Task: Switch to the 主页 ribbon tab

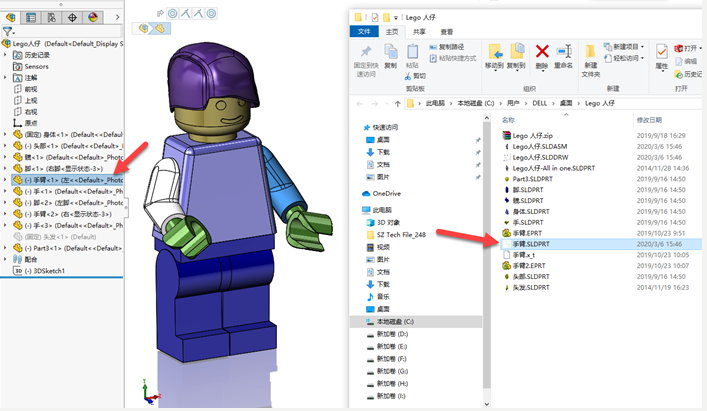Action: coord(392,32)
